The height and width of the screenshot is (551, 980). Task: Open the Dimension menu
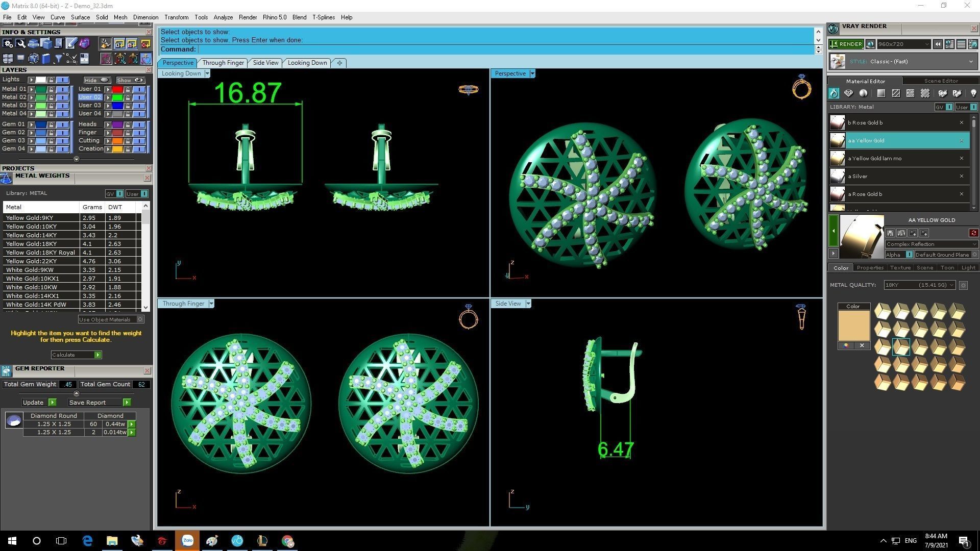[x=145, y=17]
